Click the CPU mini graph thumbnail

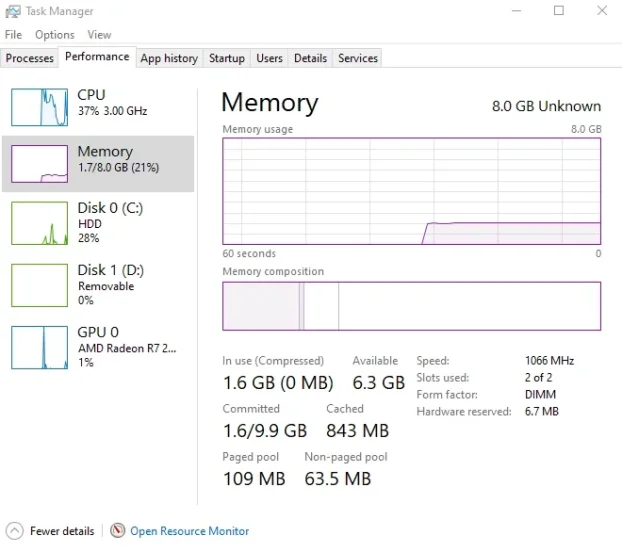point(40,106)
